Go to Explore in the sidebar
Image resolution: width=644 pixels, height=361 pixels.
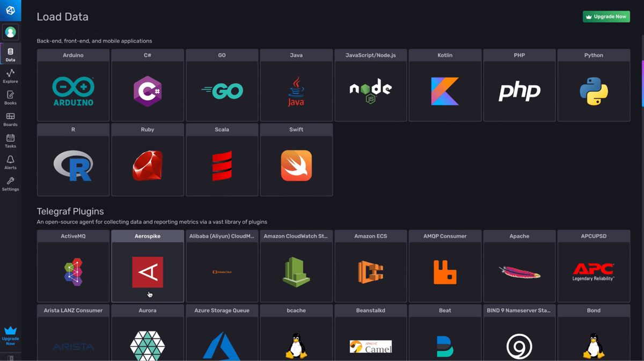[10, 76]
